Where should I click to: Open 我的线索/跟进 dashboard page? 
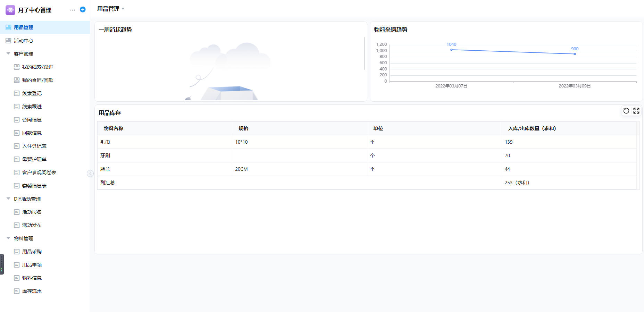[37, 67]
